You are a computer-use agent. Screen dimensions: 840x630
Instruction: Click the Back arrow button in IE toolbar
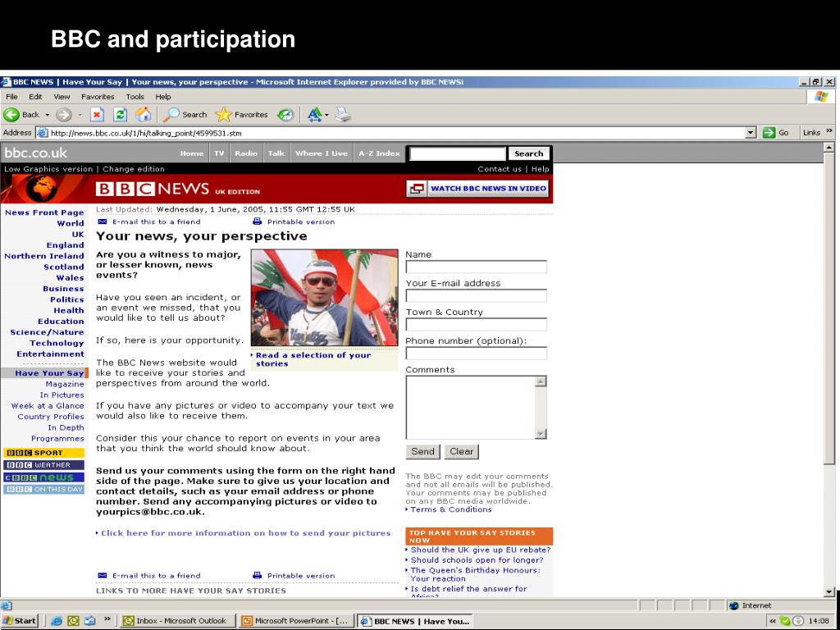(x=11, y=115)
